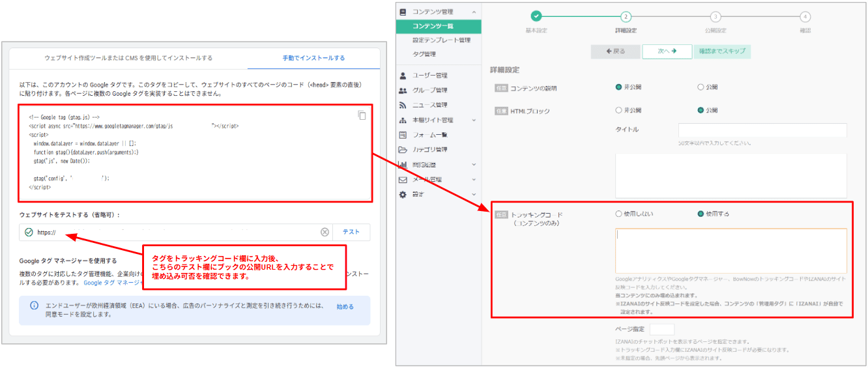Select step 2 詳細設定 in progress bar

pyautogui.click(x=626, y=16)
